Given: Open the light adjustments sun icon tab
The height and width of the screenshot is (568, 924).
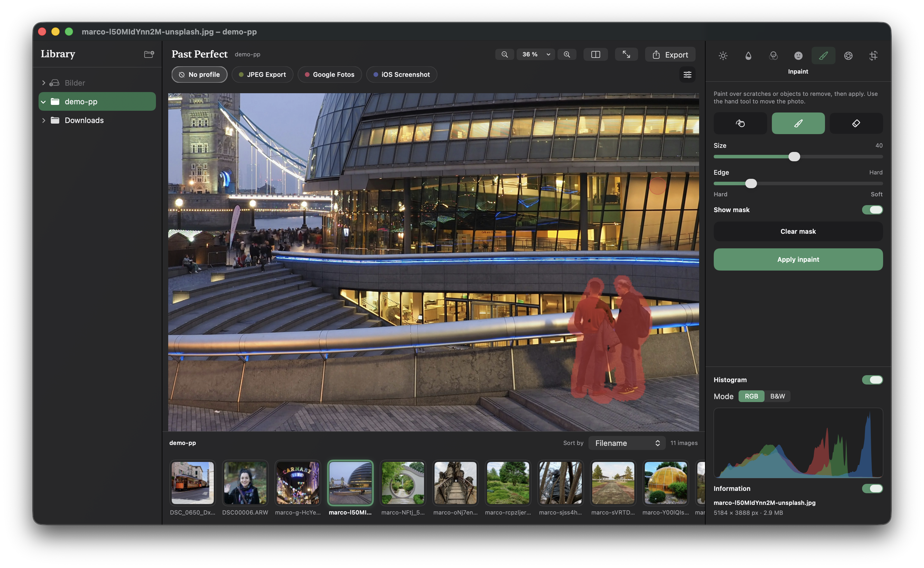Looking at the screenshot, I should (x=723, y=56).
